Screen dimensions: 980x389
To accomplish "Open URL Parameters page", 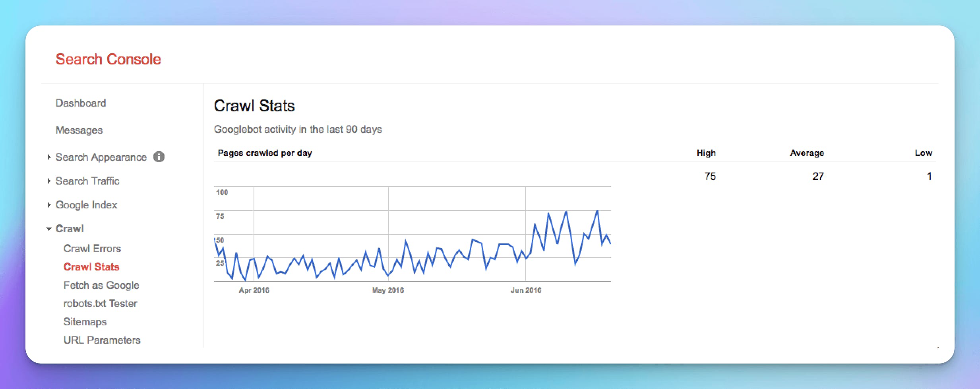I will click(x=102, y=340).
